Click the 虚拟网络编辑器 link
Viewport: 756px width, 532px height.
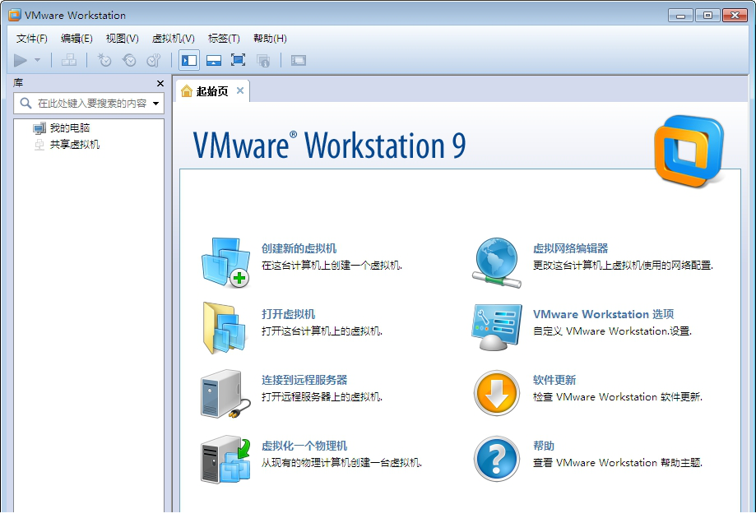(x=570, y=248)
